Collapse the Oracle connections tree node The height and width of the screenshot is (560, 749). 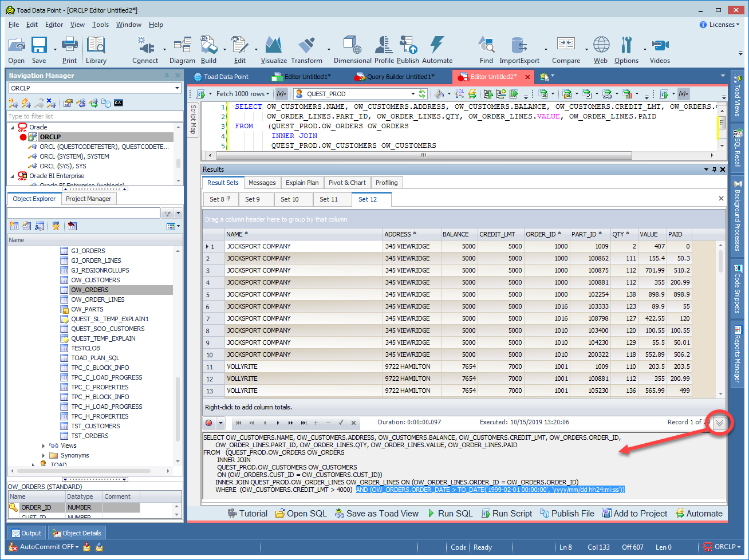(x=13, y=127)
